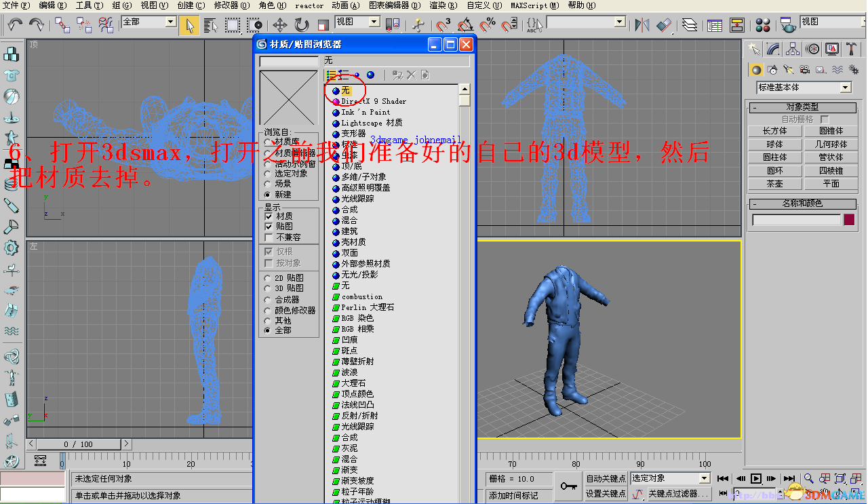Select the 新建 radio button
This screenshot has height=504, width=868.
tap(267, 195)
